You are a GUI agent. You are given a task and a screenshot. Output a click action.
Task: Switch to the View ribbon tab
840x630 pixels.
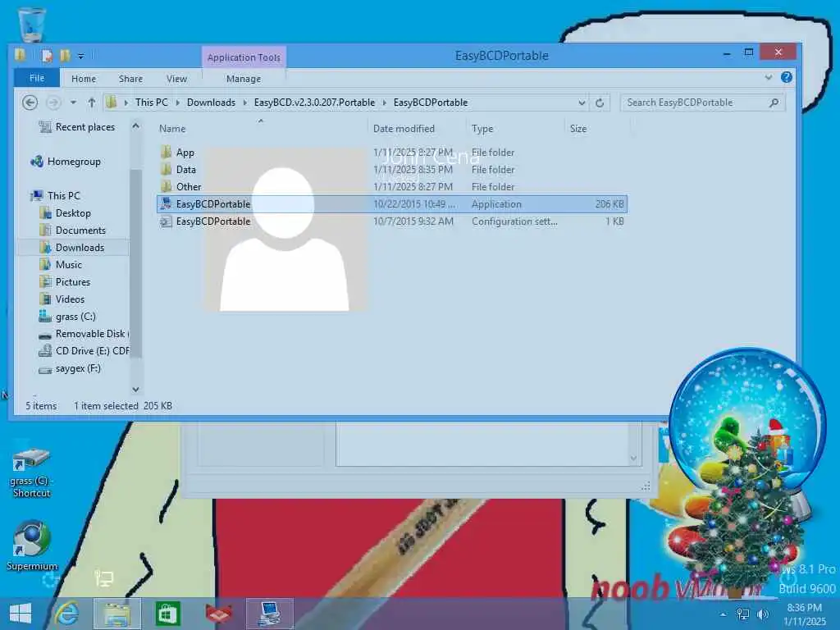coord(177,79)
